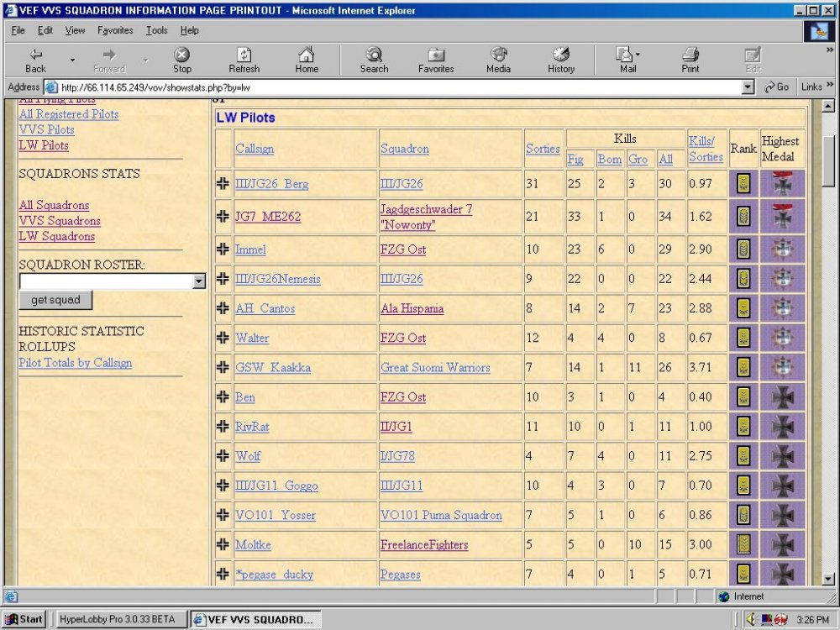The width and height of the screenshot is (840, 630).
Task: Click the Print toolbar icon
Action: 690,55
